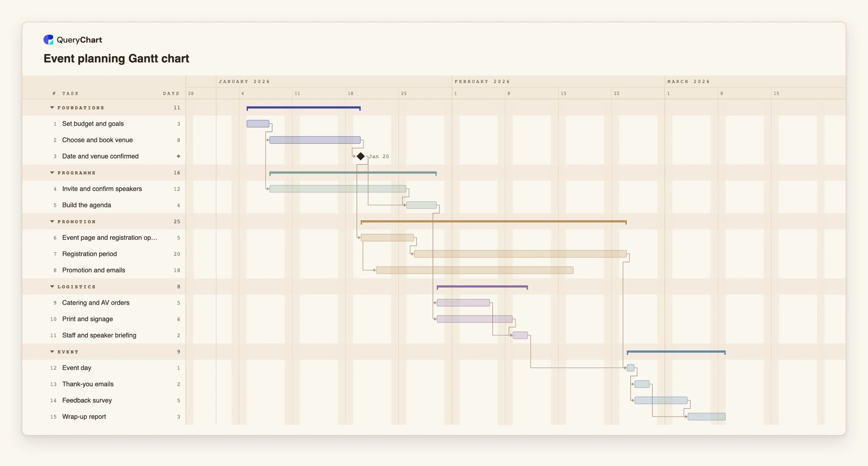Image resolution: width=868 pixels, height=466 pixels.
Task: Click the 18 days value for Promotion and emails
Action: 177,270
